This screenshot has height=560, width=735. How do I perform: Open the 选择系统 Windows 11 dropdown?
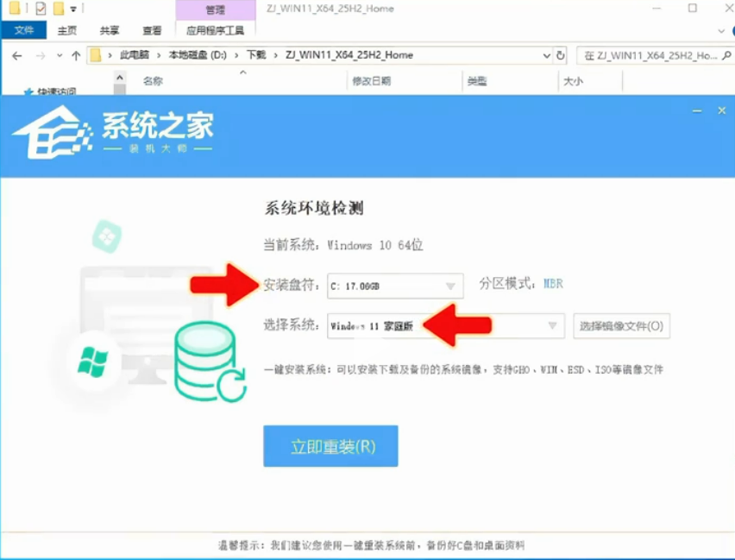coord(446,325)
